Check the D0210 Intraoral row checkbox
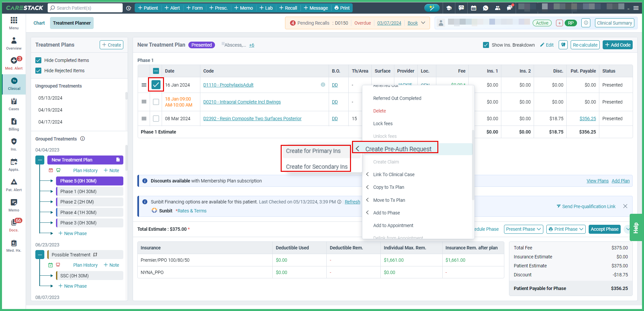Viewport: 644px width, 311px height. tap(156, 102)
